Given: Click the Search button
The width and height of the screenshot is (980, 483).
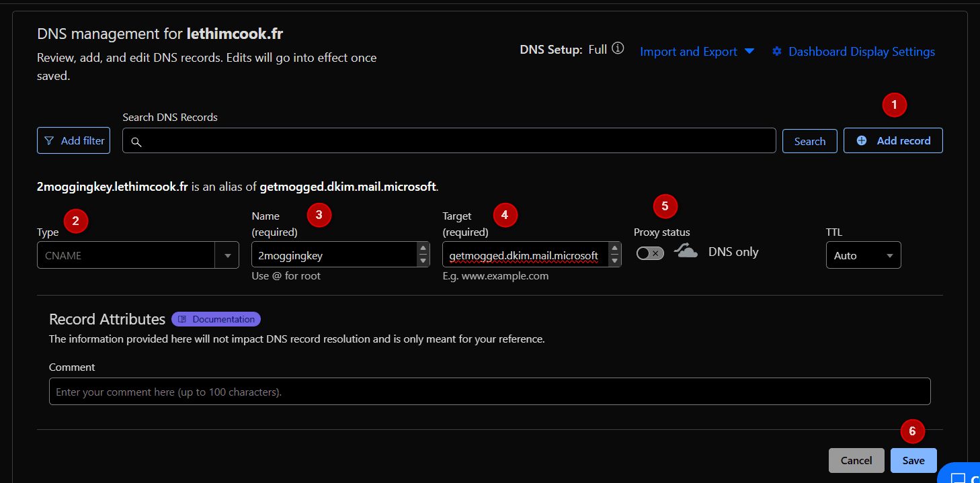Looking at the screenshot, I should pyautogui.click(x=809, y=140).
